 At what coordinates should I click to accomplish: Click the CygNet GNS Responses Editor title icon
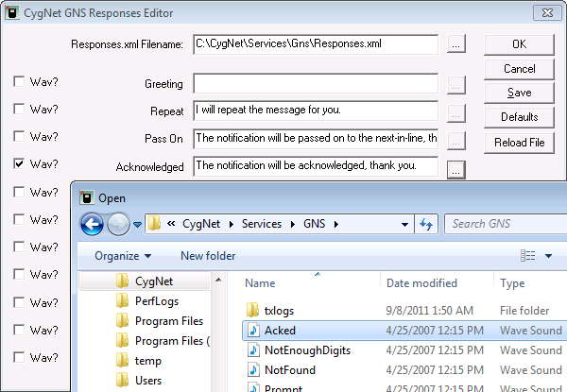click(x=12, y=12)
